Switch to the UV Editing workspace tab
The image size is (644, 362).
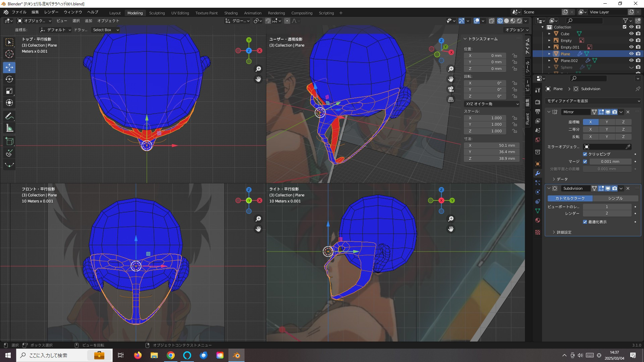180,13
